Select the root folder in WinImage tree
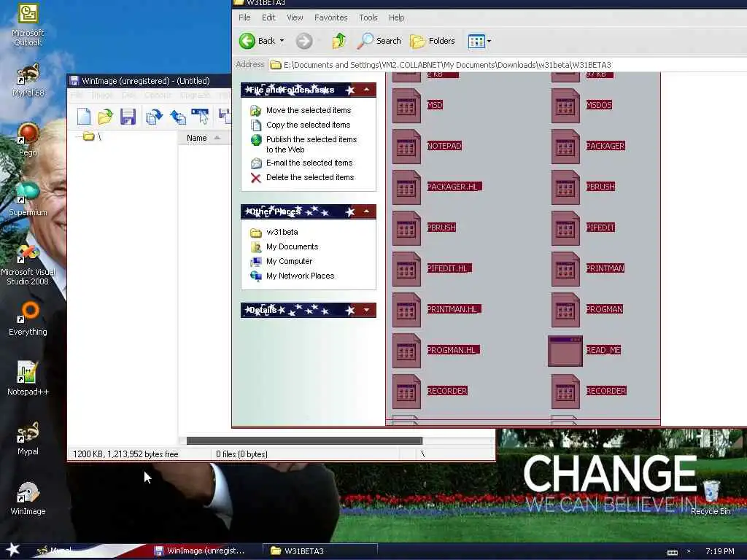Viewport: 747px width, 560px height. click(92, 137)
